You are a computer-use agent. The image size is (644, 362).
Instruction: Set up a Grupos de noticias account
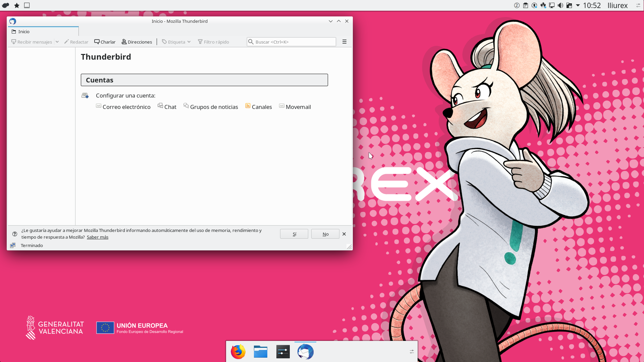[x=211, y=107]
